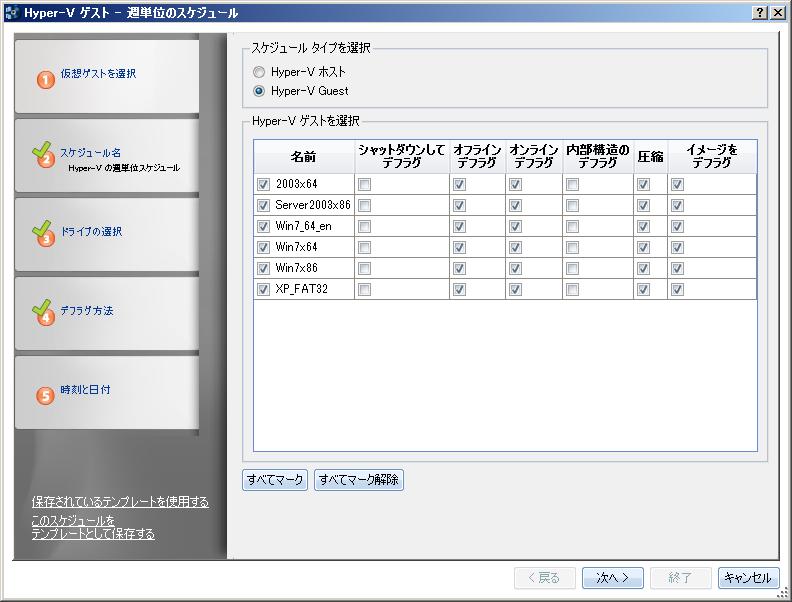This screenshot has height=602, width=792.
Task: Enable shutdown defrag for XP_FAT32
Action: click(364, 289)
